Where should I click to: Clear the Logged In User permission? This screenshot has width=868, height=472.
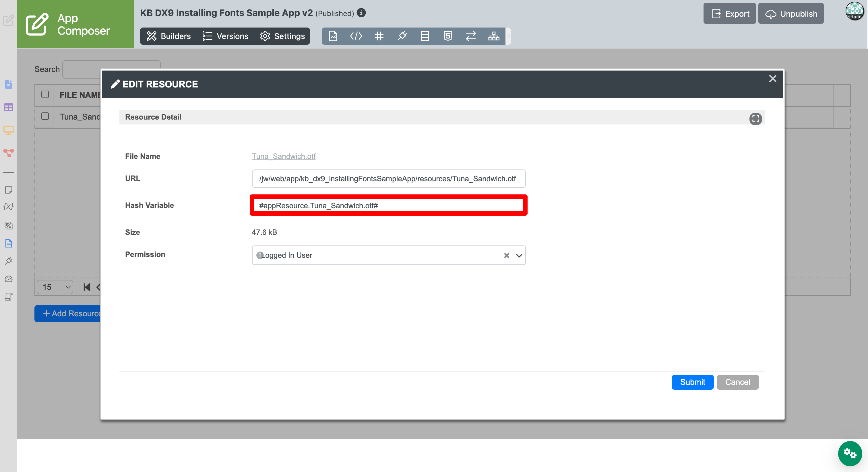[x=506, y=255]
